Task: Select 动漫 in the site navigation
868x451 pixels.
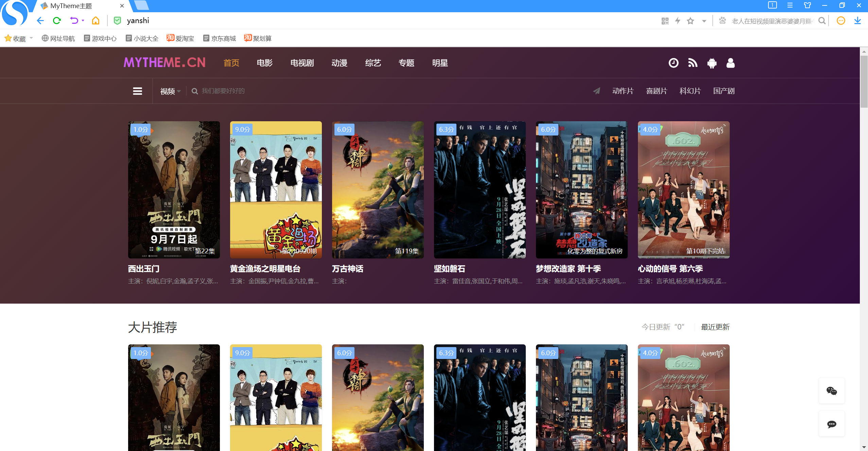Action: tap(339, 63)
